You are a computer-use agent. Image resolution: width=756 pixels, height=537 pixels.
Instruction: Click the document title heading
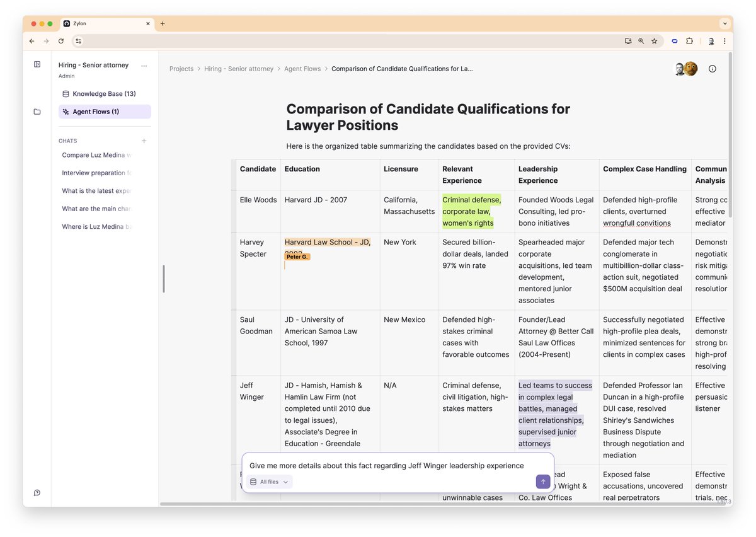(x=428, y=117)
